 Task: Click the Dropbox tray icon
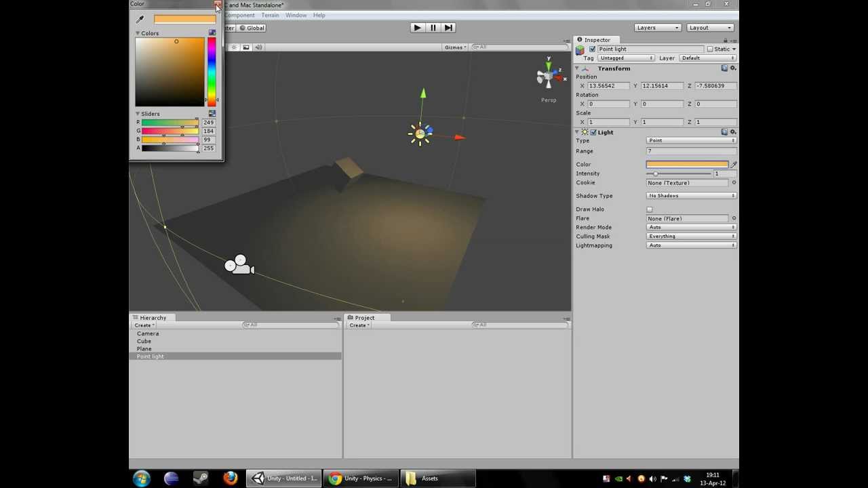687,479
